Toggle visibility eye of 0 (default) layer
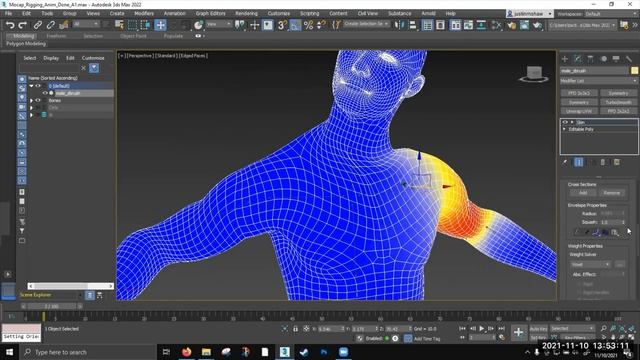 (x=38, y=86)
